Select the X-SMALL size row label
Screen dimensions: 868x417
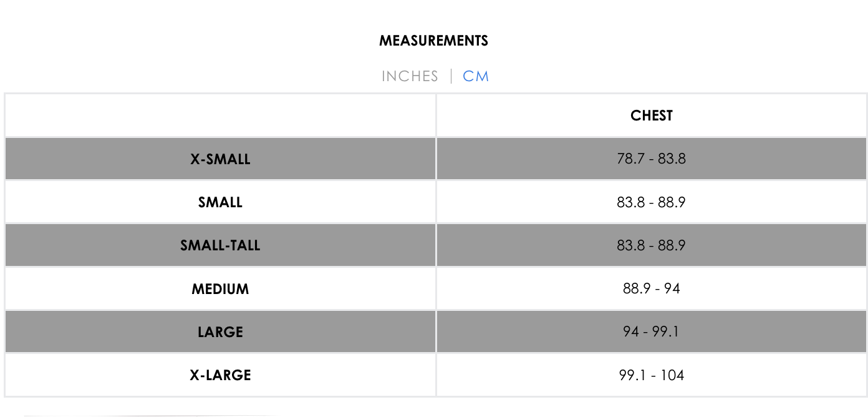coord(220,159)
